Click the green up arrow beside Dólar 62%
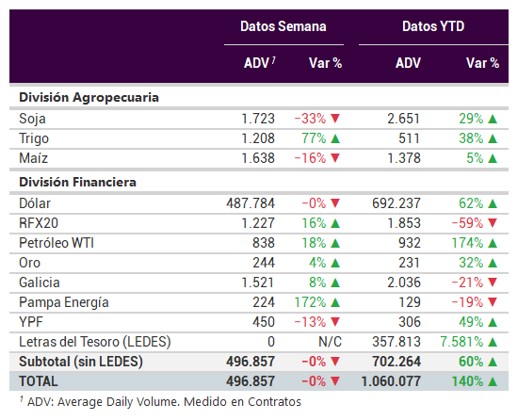The height and width of the screenshot is (420, 518). tap(493, 203)
